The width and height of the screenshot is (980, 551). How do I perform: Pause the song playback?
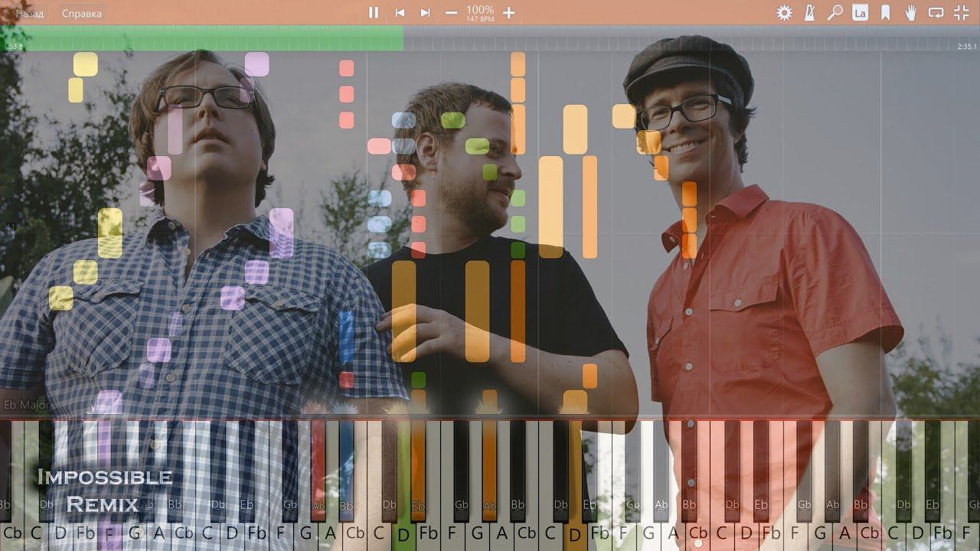pos(374,12)
